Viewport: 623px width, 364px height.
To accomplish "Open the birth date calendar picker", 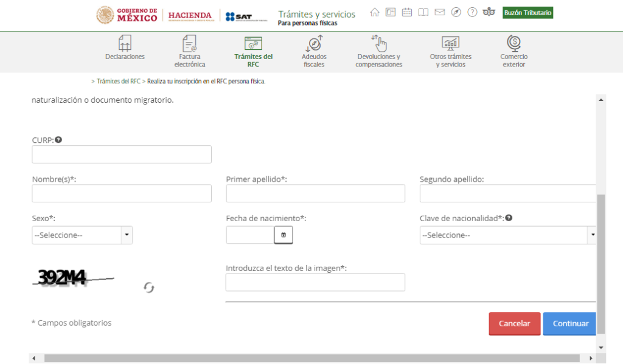I will click(284, 235).
